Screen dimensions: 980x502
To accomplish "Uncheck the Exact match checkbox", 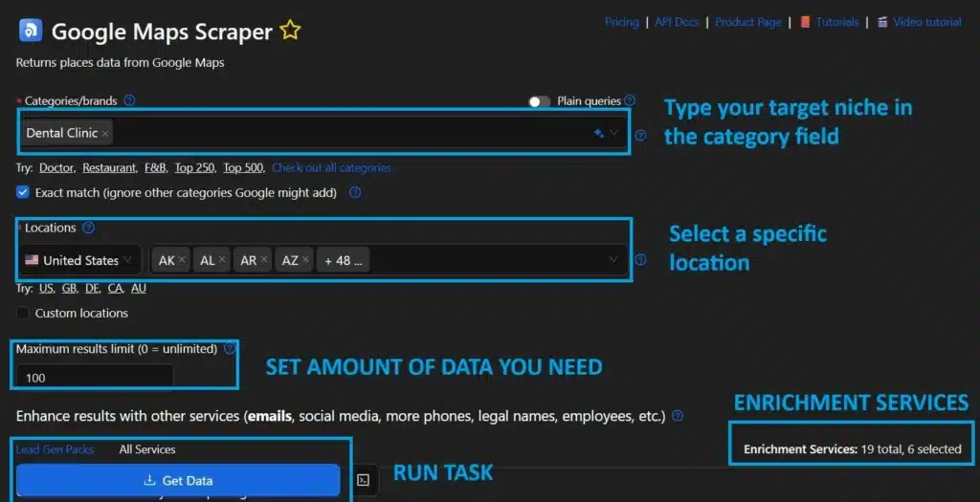I will pyautogui.click(x=23, y=192).
